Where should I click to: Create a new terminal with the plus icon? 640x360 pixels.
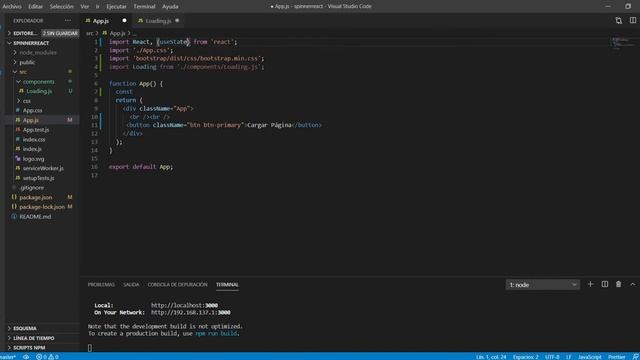[x=590, y=284]
